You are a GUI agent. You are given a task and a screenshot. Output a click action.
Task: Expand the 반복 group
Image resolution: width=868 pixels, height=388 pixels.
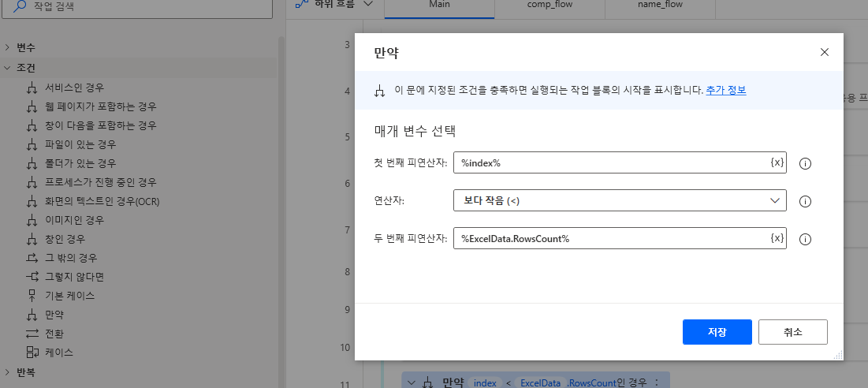click(7, 372)
